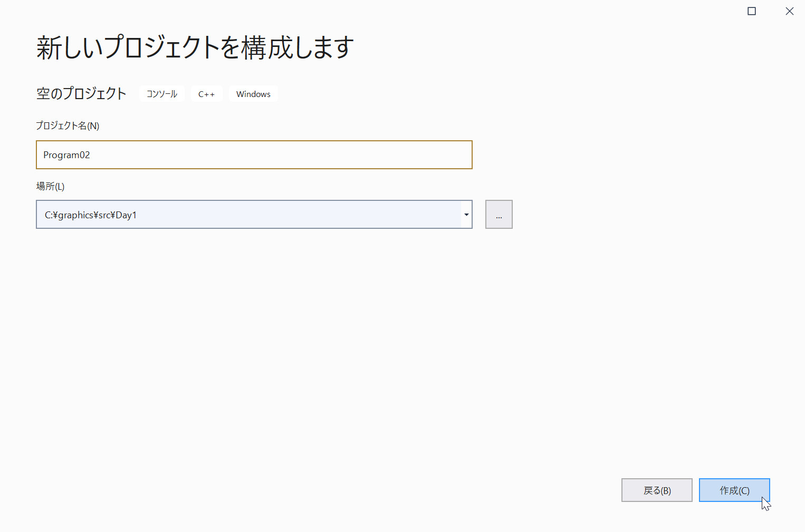Click the 新しいプロジェクトを構成します heading
The image size is (805, 532).
click(x=195, y=47)
